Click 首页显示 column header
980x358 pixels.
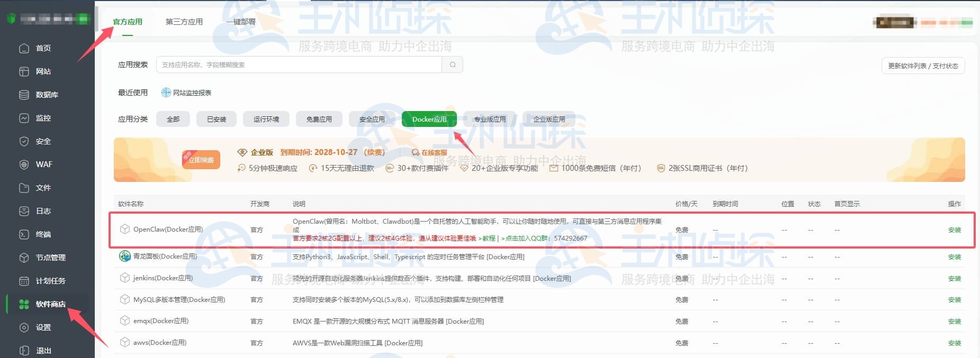pyautogui.click(x=847, y=204)
